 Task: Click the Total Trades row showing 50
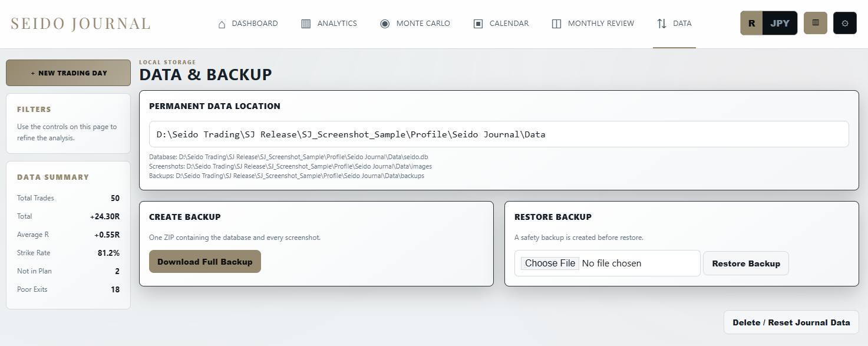pos(68,198)
